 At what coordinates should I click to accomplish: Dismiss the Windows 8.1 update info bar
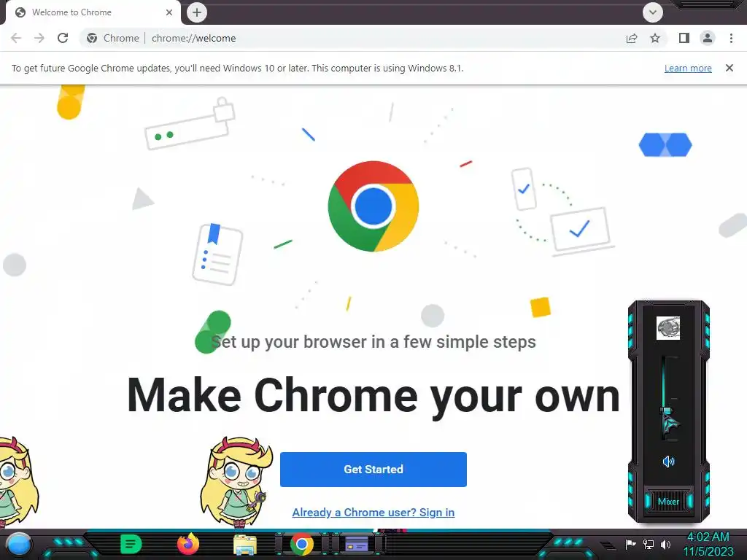(x=729, y=68)
